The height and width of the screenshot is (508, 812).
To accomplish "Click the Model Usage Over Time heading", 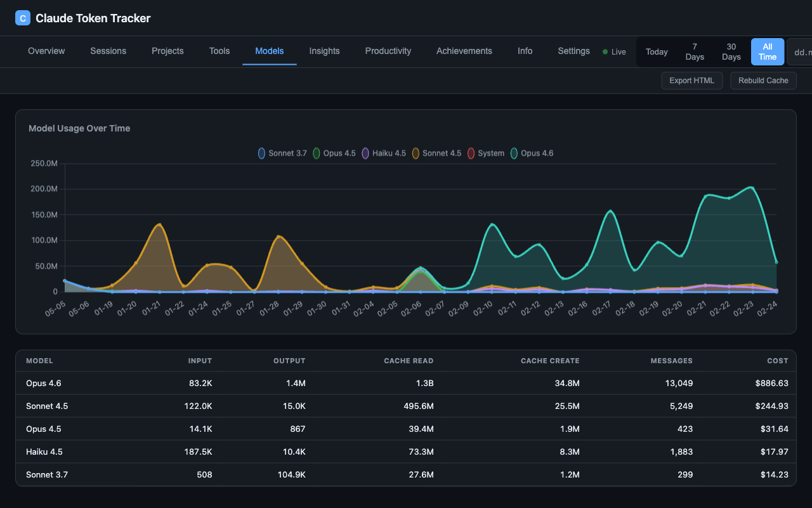I will (79, 128).
